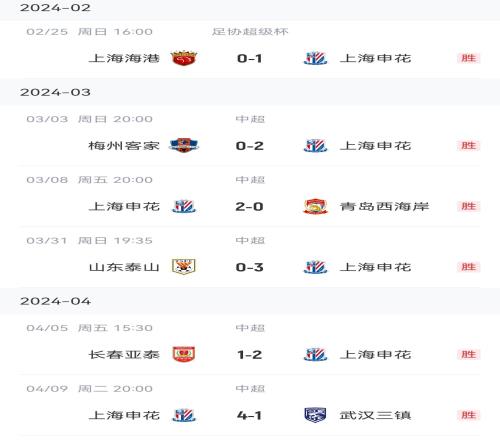Image resolution: width=500 pixels, height=440 pixels.
Task: Click the 足协超级杯 competition label
Action: pyautogui.click(x=250, y=32)
